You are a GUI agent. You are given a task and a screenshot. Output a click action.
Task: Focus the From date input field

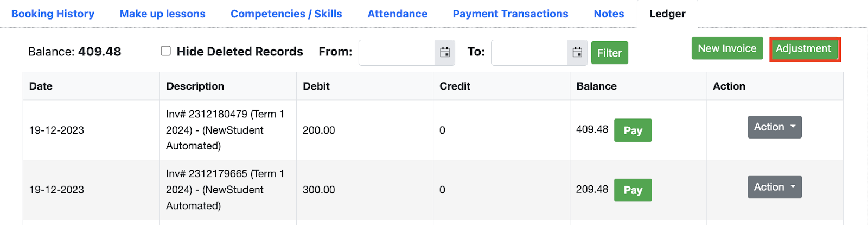point(397,53)
